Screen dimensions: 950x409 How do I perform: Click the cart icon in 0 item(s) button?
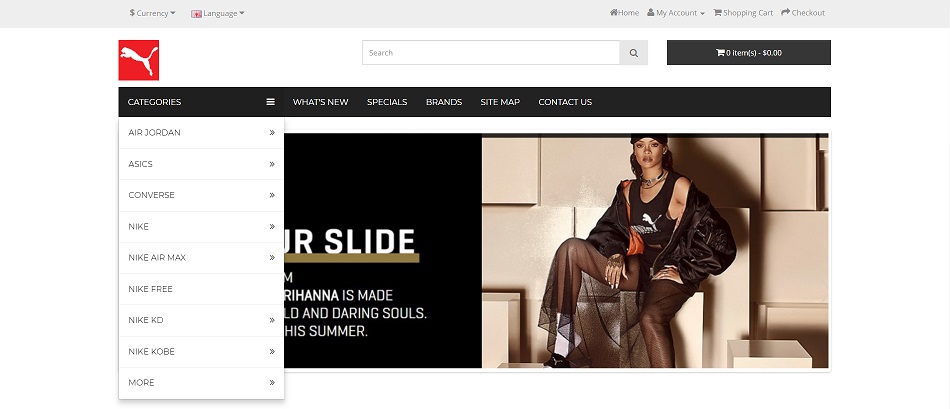[x=720, y=53]
